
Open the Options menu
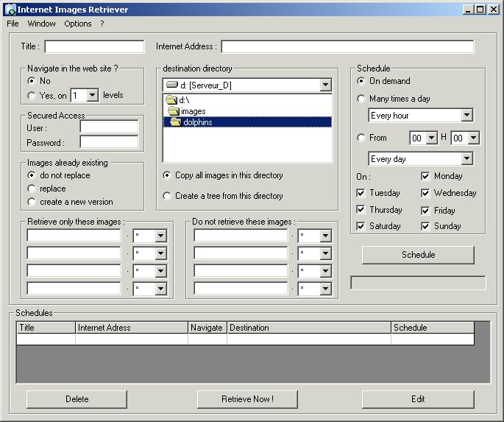(x=78, y=24)
